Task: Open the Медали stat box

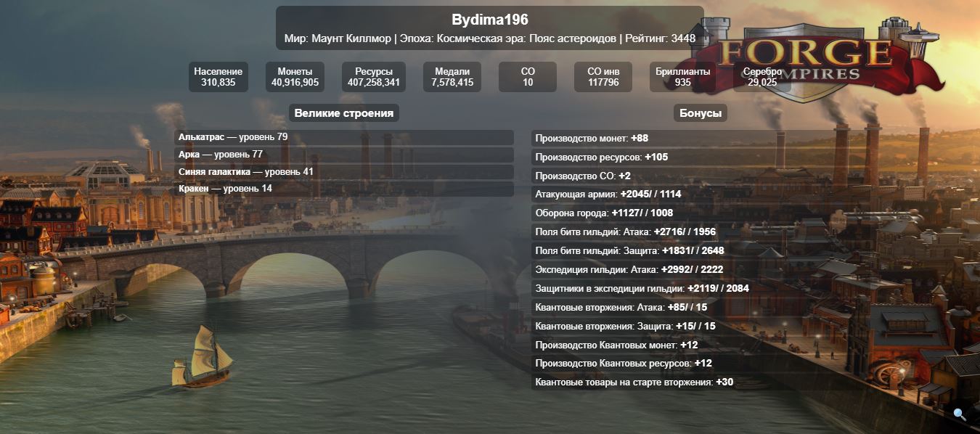Action: pyautogui.click(x=452, y=77)
